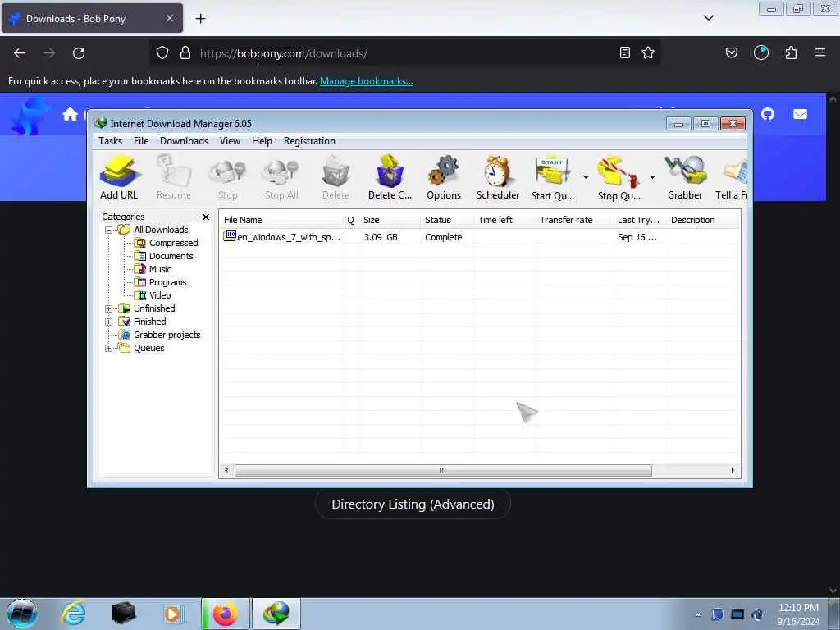This screenshot has width=840, height=630.
Task: Click the Manage bookmarks link in Firefox
Action: 367,81
